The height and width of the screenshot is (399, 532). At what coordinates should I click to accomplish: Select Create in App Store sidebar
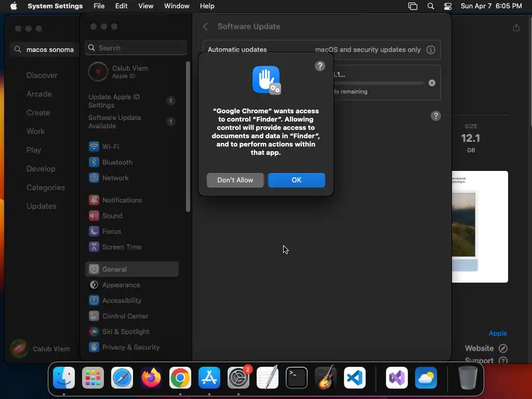click(x=38, y=113)
